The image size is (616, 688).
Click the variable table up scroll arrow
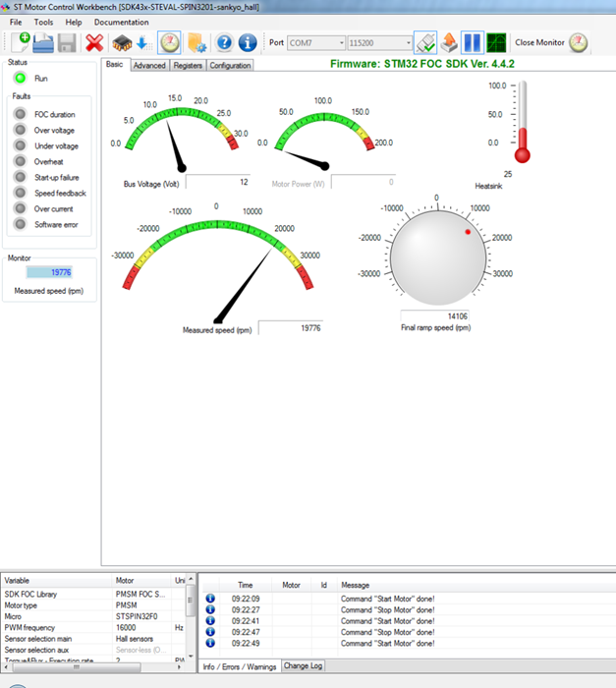[191, 579]
